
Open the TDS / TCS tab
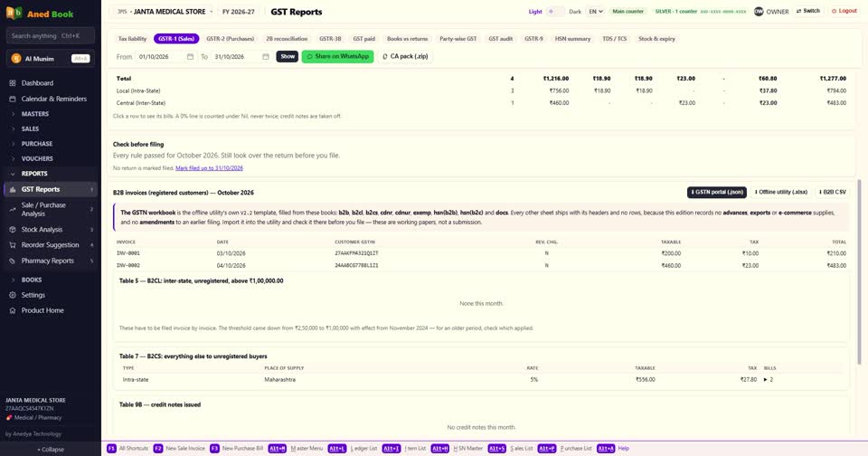615,39
